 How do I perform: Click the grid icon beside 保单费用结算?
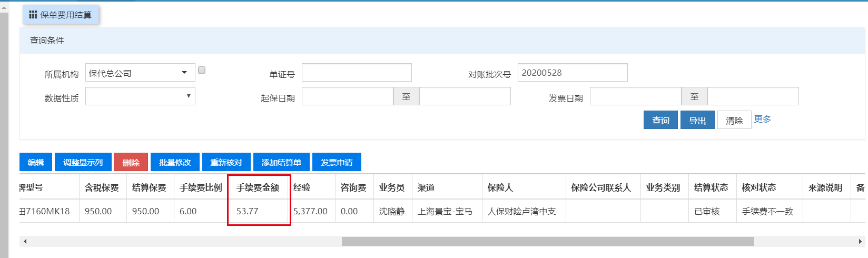click(33, 15)
